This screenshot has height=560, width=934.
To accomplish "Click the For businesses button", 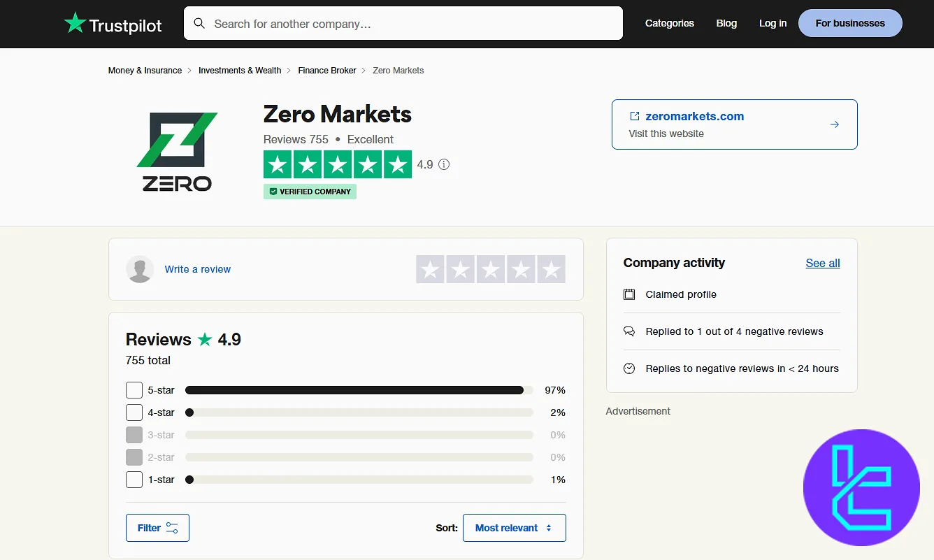I will click(x=850, y=23).
